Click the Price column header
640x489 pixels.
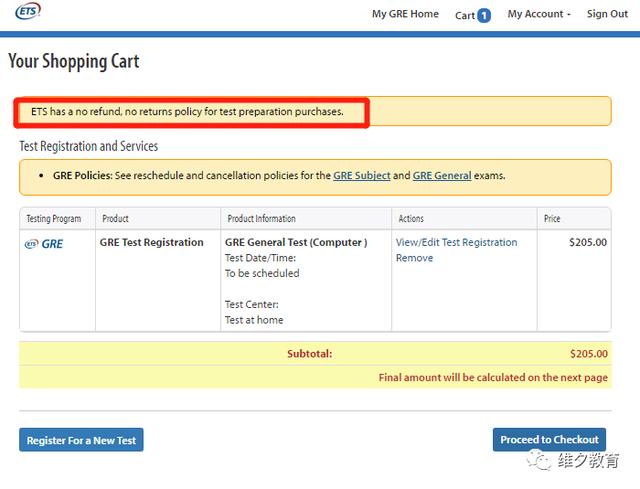coord(552,219)
